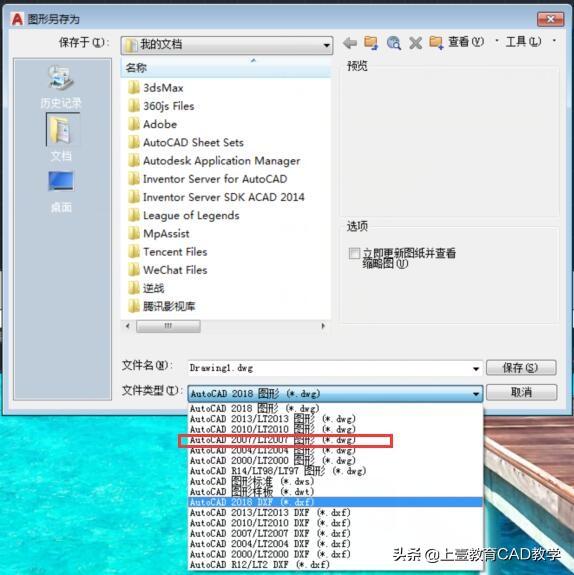
Task: Select the AutoCAD Sheet Sets folder
Action: (x=186, y=143)
